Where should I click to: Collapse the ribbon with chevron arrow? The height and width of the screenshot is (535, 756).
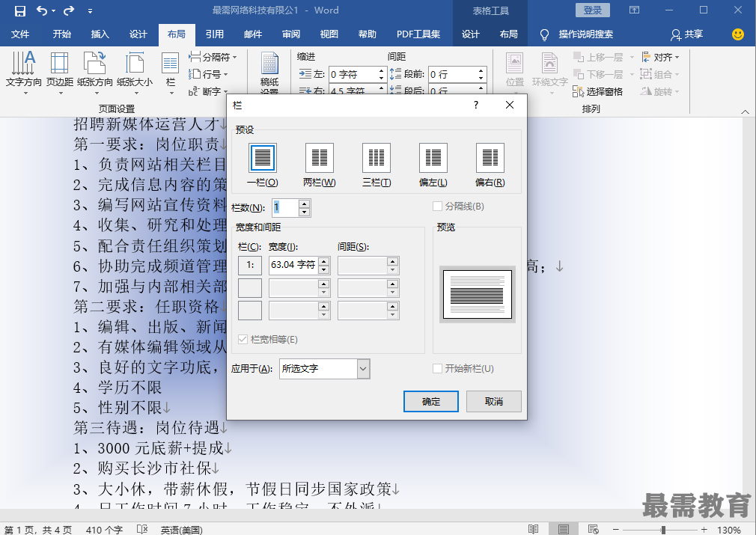[746, 111]
